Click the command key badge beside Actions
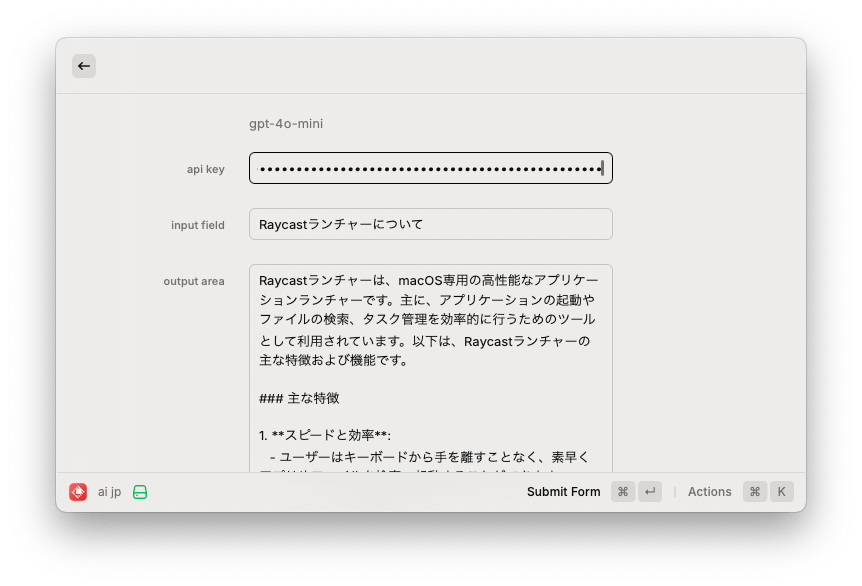The image size is (862, 586). 755,491
